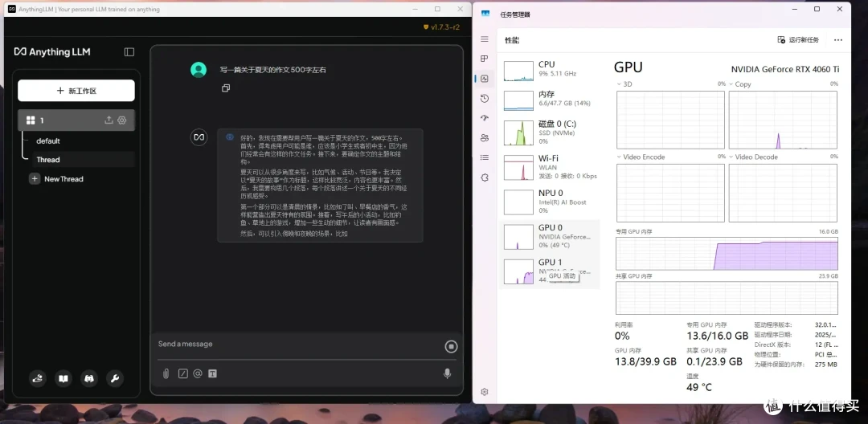The width and height of the screenshot is (868, 424).
Task: Stop the response generation
Action: tap(451, 347)
